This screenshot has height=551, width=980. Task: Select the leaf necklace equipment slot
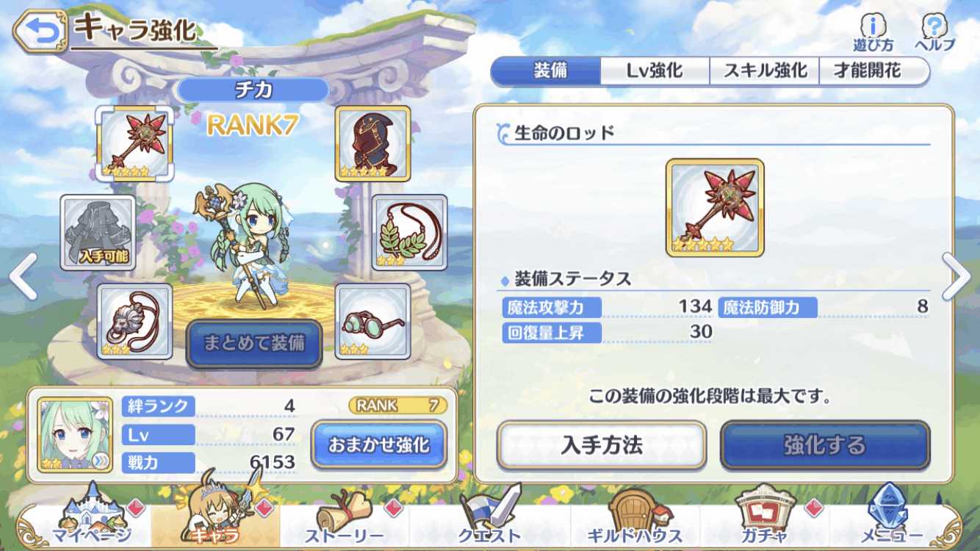point(410,232)
